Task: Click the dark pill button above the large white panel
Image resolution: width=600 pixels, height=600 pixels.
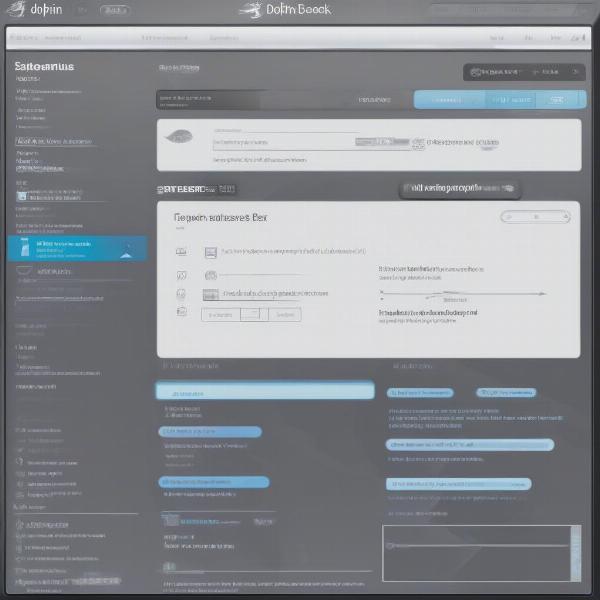Action: point(460,189)
